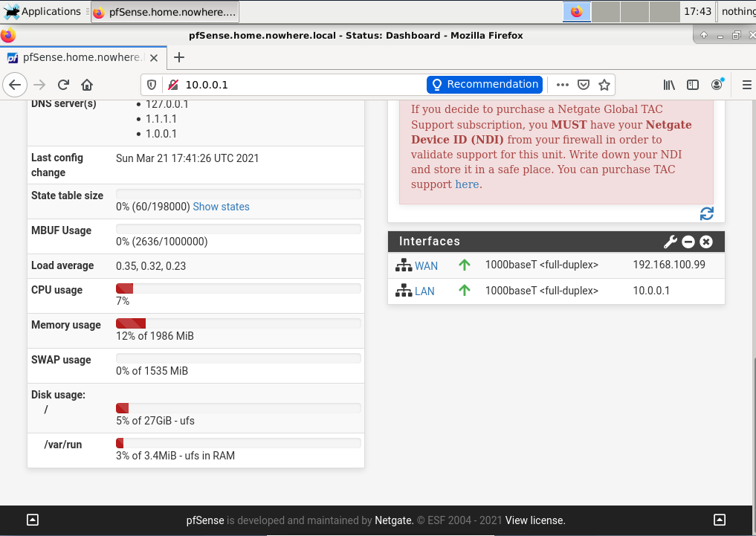Screen dimensions: 756x536
Task: Click the WAN 1000baseT full-duplex text
Action: coord(541,265)
